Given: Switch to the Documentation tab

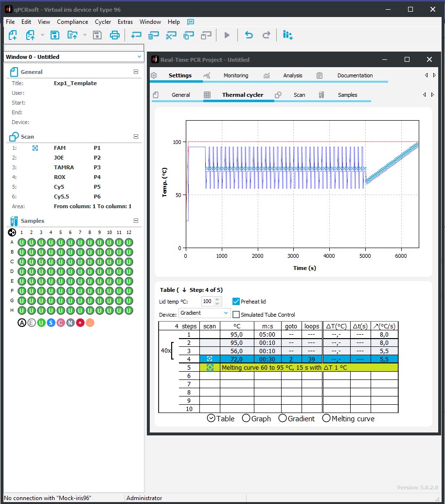Looking at the screenshot, I should [355, 75].
